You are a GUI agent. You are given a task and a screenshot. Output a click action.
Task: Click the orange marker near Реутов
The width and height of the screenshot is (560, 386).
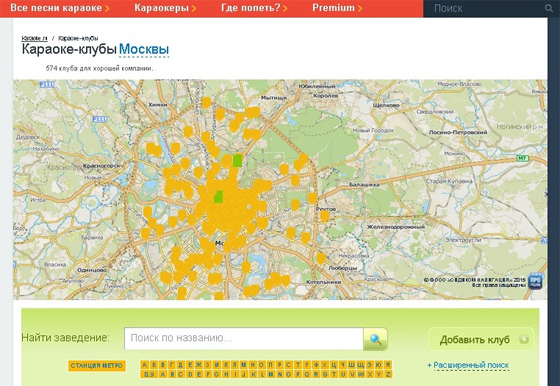click(324, 216)
